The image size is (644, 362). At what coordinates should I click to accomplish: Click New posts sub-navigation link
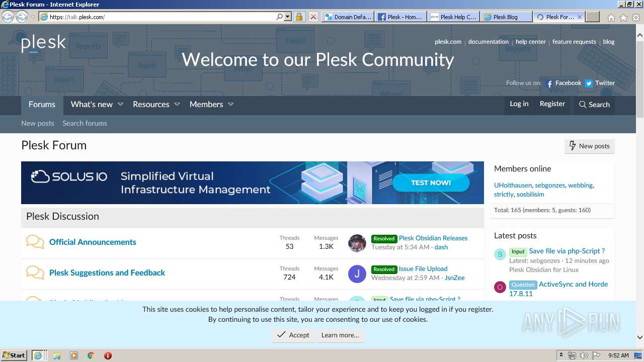[38, 123]
